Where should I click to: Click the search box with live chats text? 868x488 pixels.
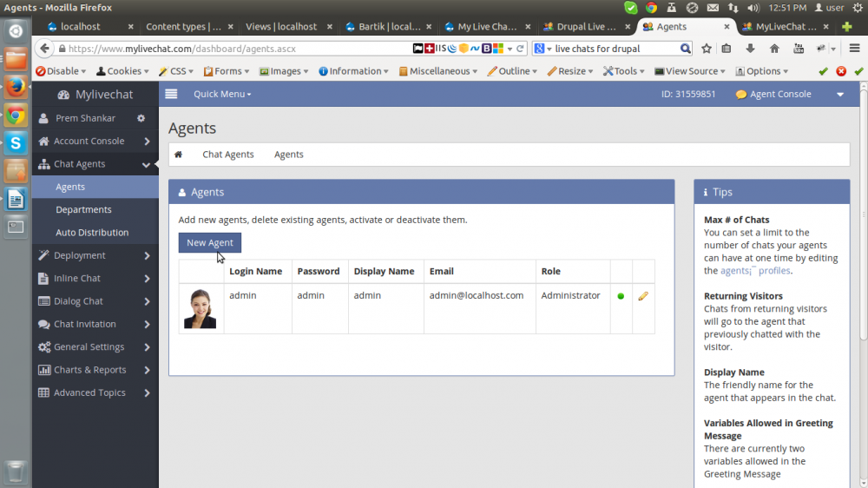coord(615,49)
